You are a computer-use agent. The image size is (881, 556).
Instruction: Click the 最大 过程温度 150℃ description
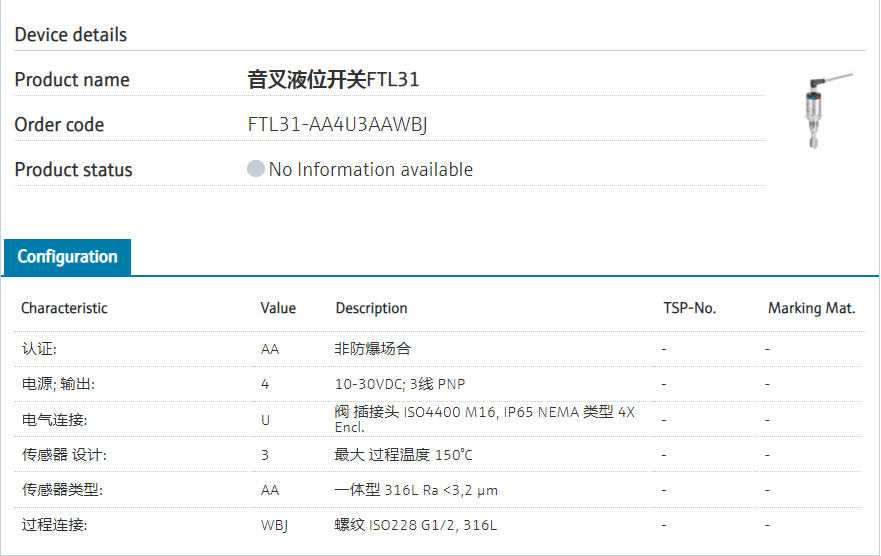point(404,455)
